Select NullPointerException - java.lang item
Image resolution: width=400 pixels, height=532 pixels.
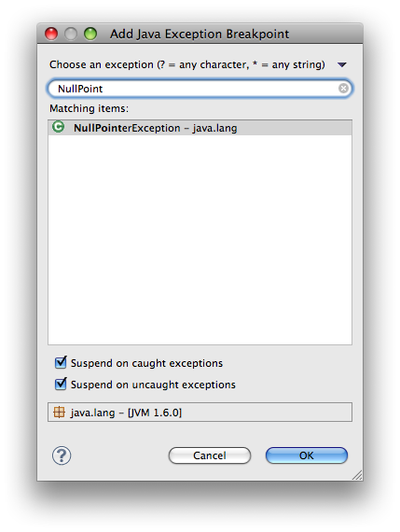tap(200, 128)
